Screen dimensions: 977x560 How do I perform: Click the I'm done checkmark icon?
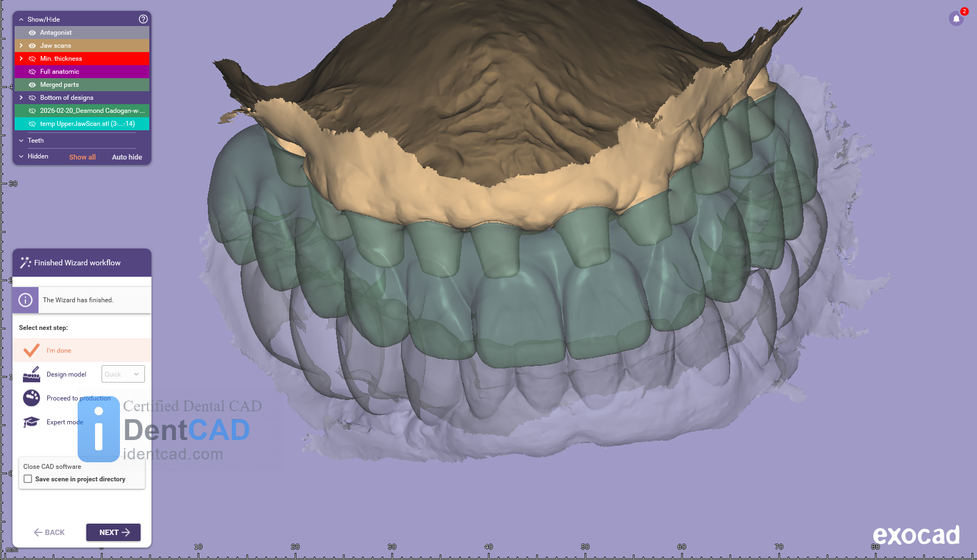click(x=31, y=351)
